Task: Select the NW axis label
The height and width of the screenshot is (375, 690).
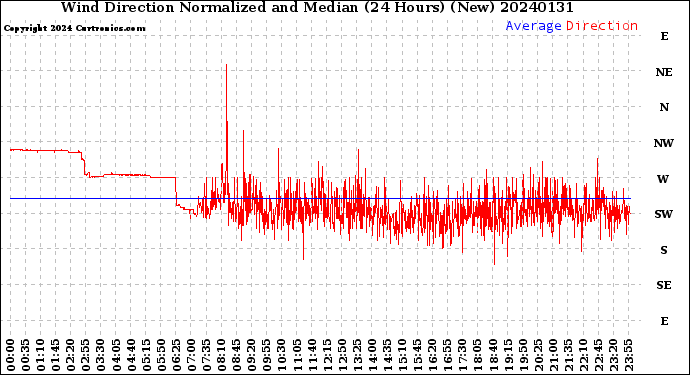Action: pyautogui.click(x=664, y=143)
